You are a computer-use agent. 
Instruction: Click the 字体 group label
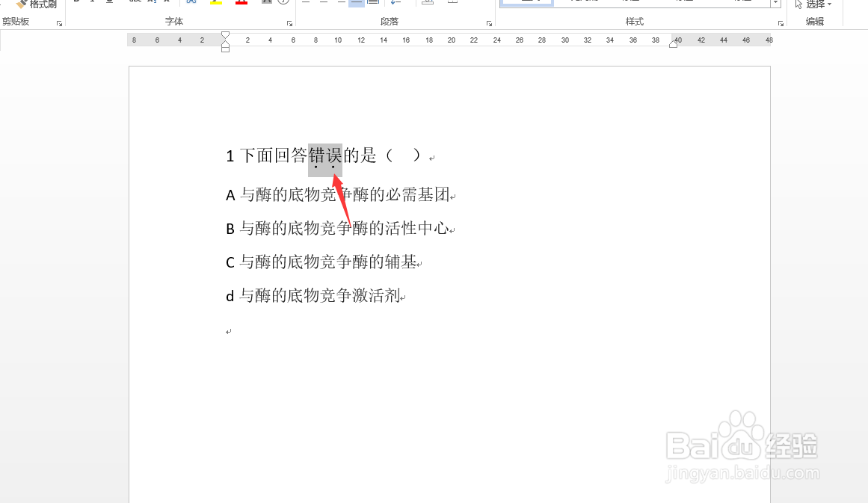(x=173, y=22)
